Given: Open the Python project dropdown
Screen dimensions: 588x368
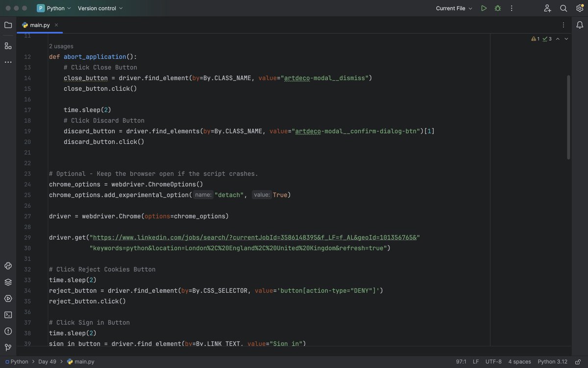Looking at the screenshot, I should [x=54, y=8].
